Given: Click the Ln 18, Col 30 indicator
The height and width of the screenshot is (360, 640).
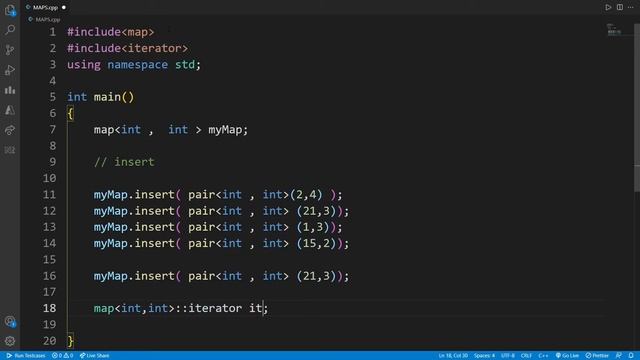Looking at the screenshot, I should pyautogui.click(x=453, y=356).
